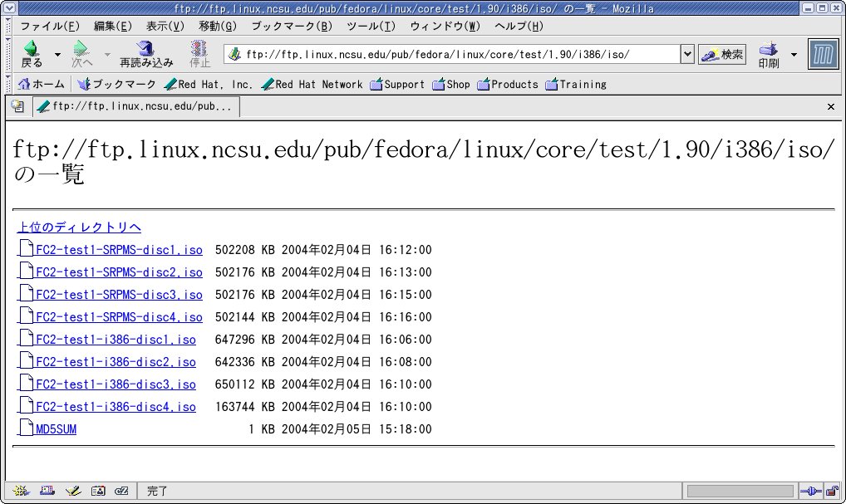Open Navigator from status bar component icon
The height and width of the screenshot is (504, 846).
point(21,491)
